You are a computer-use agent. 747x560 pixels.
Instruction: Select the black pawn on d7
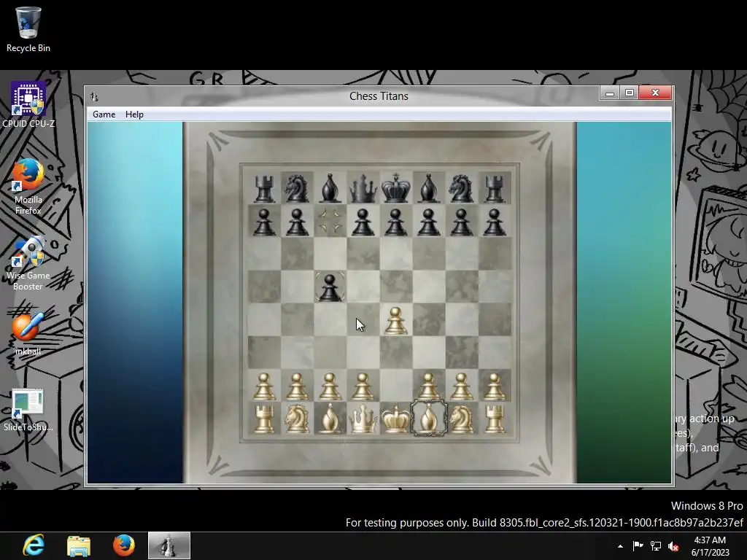pos(363,222)
